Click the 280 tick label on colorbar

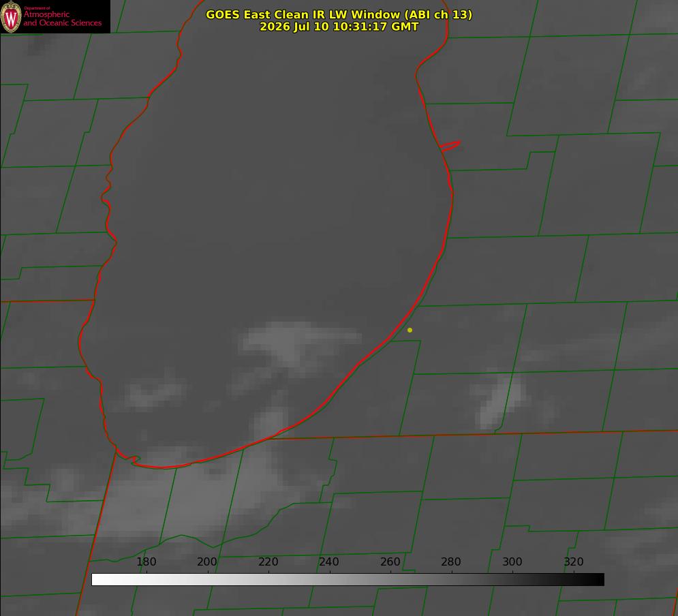[451, 561]
